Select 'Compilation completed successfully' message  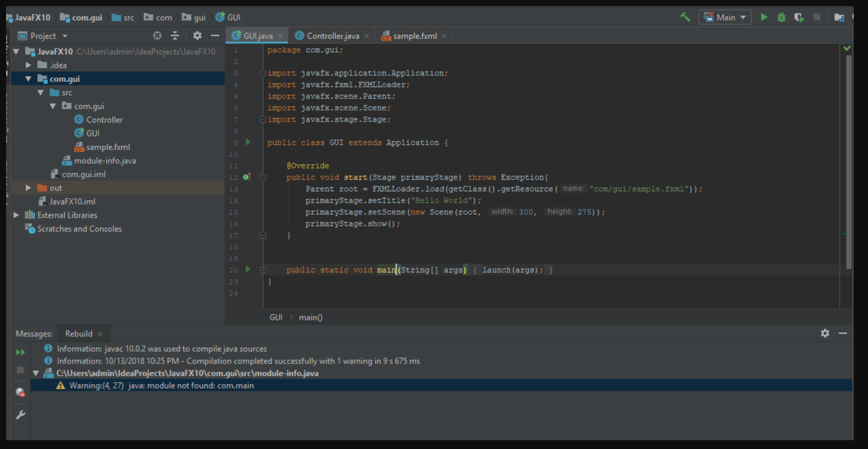point(238,361)
